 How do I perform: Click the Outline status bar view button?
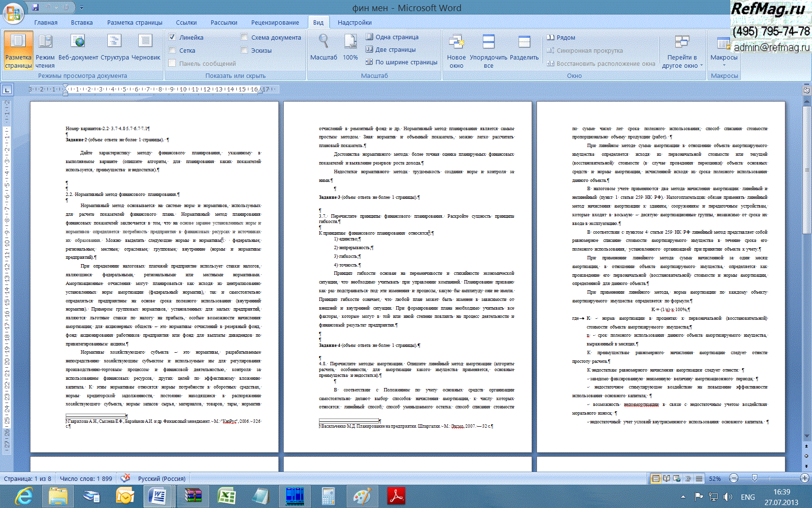coord(688,478)
